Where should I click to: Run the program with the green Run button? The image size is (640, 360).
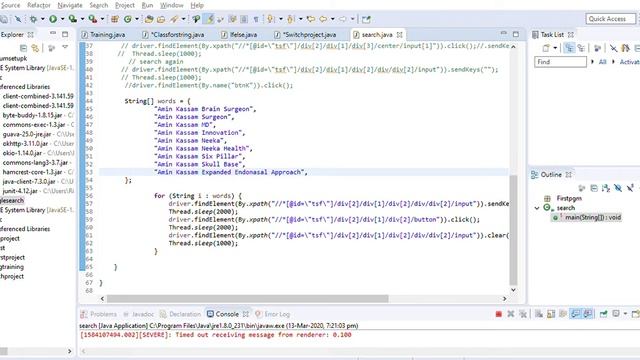[x=53, y=19]
